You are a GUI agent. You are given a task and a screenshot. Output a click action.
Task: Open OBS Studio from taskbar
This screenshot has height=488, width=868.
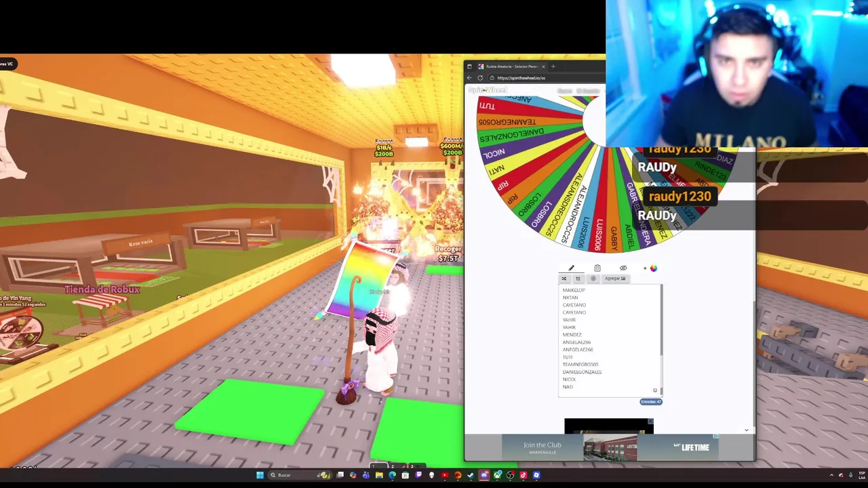tap(510, 475)
